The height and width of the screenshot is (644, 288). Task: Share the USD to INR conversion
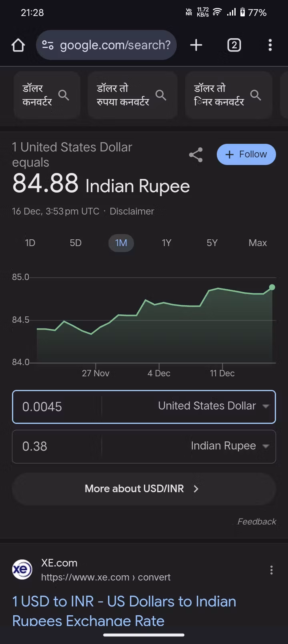(196, 155)
